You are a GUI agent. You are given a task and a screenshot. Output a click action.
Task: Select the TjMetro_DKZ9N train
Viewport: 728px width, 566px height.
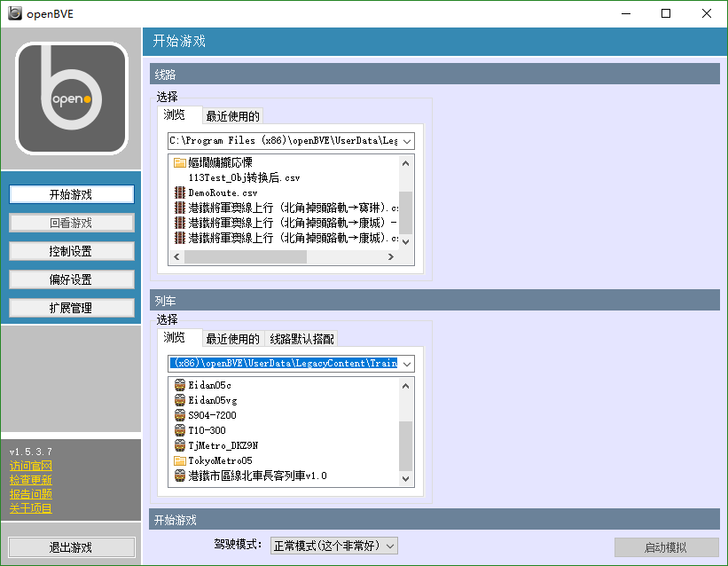pyautogui.click(x=223, y=445)
